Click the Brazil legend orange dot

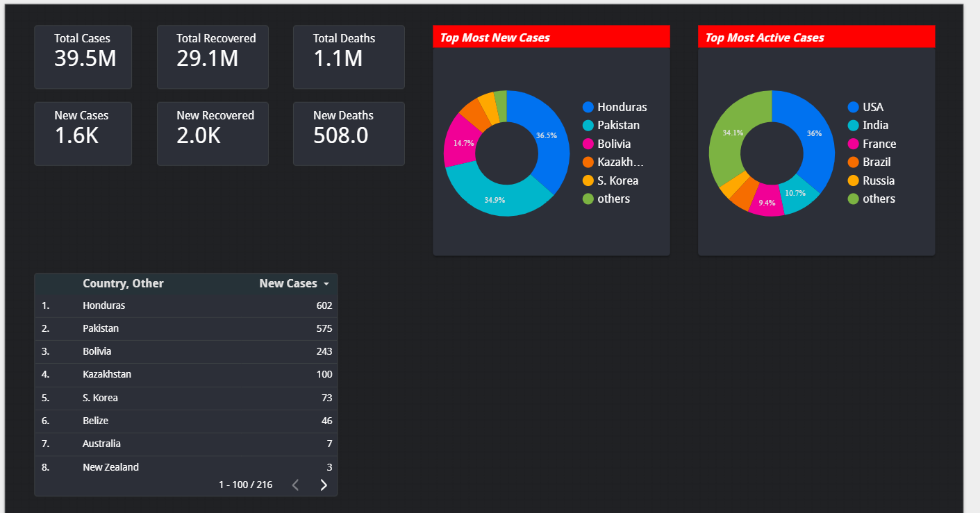(x=854, y=162)
